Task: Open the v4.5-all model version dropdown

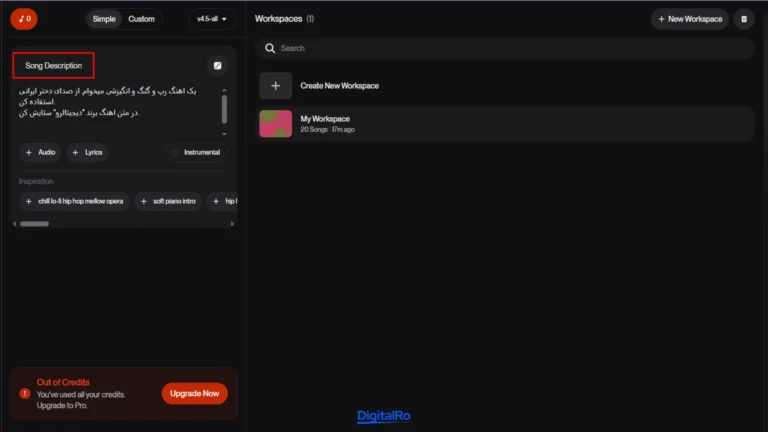Action: click(211, 19)
